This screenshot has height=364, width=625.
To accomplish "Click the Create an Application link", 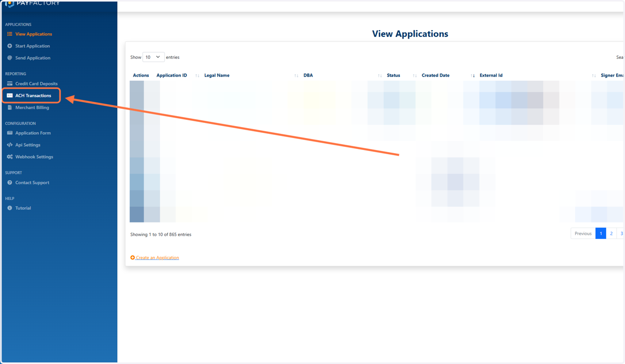I will pos(157,258).
